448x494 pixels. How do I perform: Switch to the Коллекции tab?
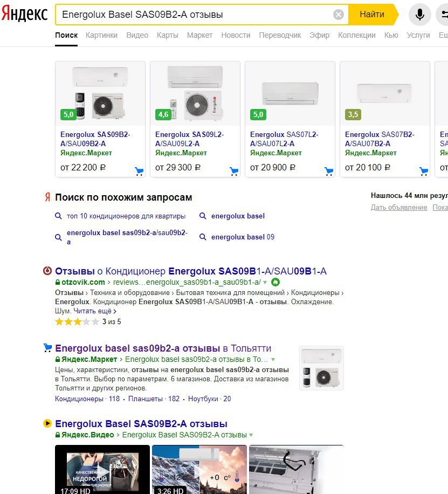357,35
